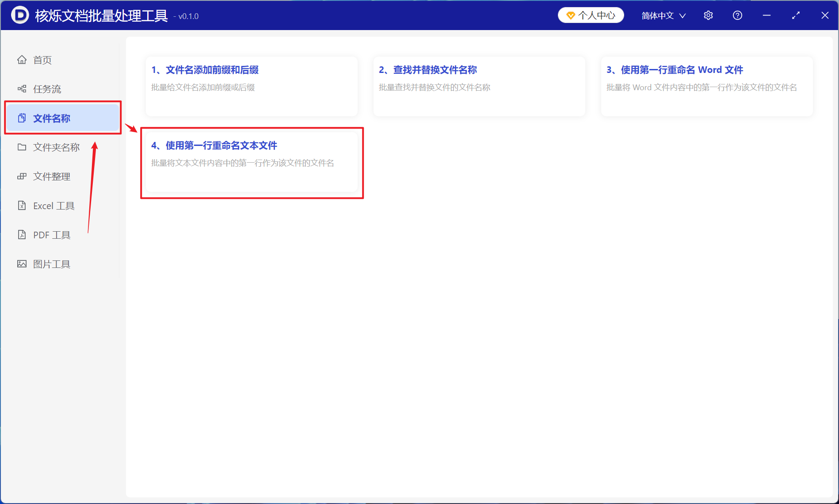This screenshot has height=504, width=839.
Task: Click the picture icon beside 图片工具
Action: [22, 264]
